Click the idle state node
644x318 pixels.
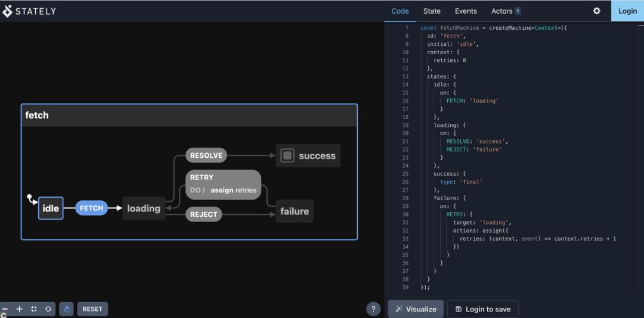coord(51,208)
